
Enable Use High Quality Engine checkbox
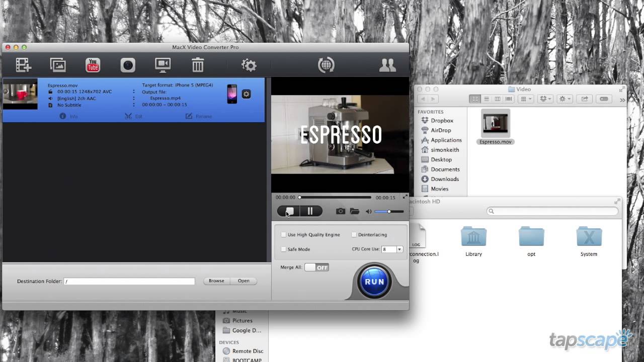pos(284,235)
